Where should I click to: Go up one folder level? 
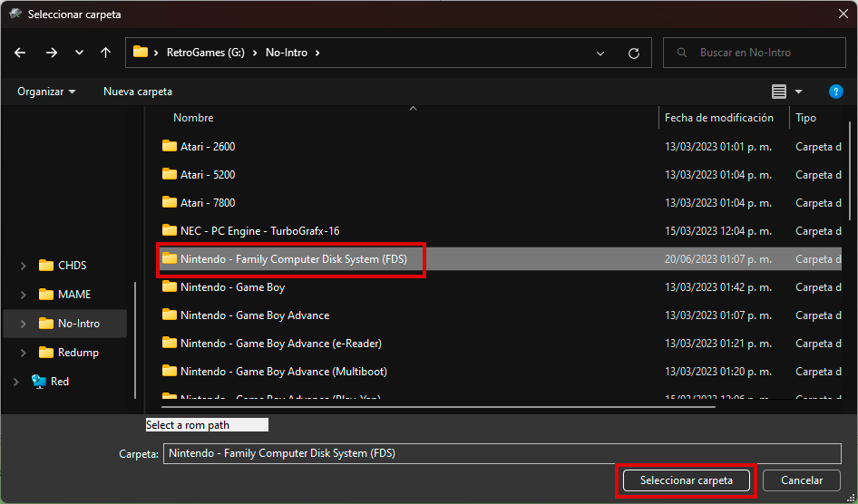[x=105, y=53]
